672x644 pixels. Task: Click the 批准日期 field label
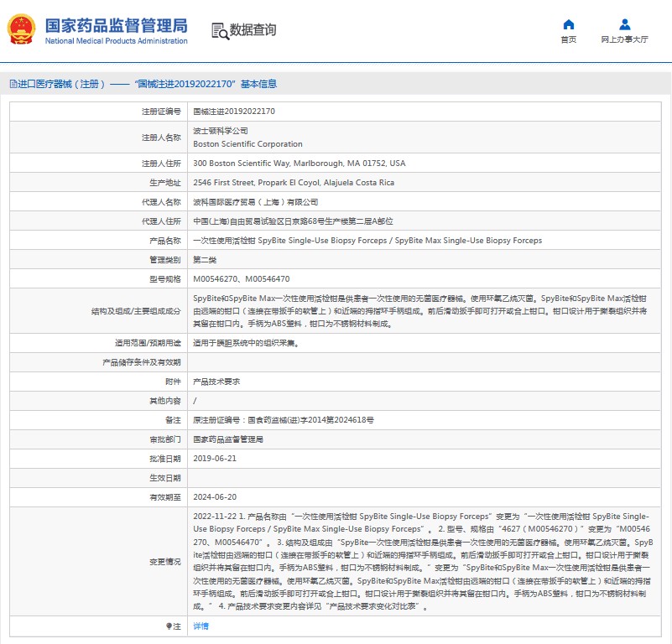[165, 459]
